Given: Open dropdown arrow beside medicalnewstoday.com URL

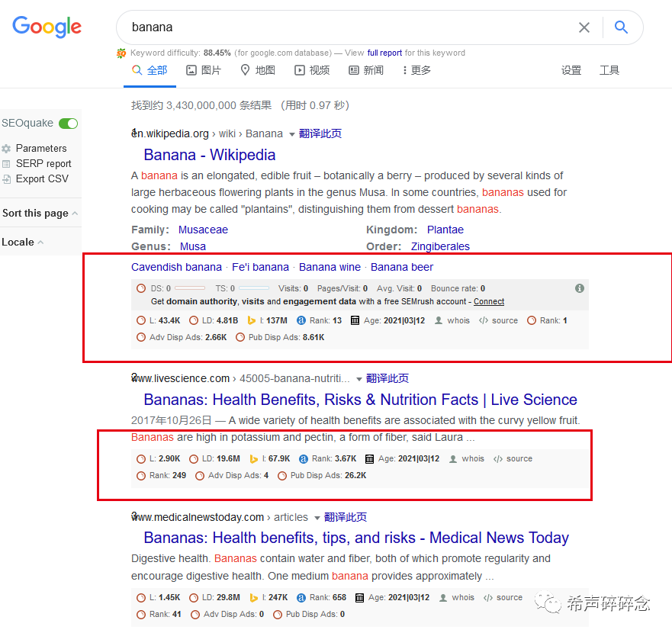Looking at the screenshot, I should 317,518.
